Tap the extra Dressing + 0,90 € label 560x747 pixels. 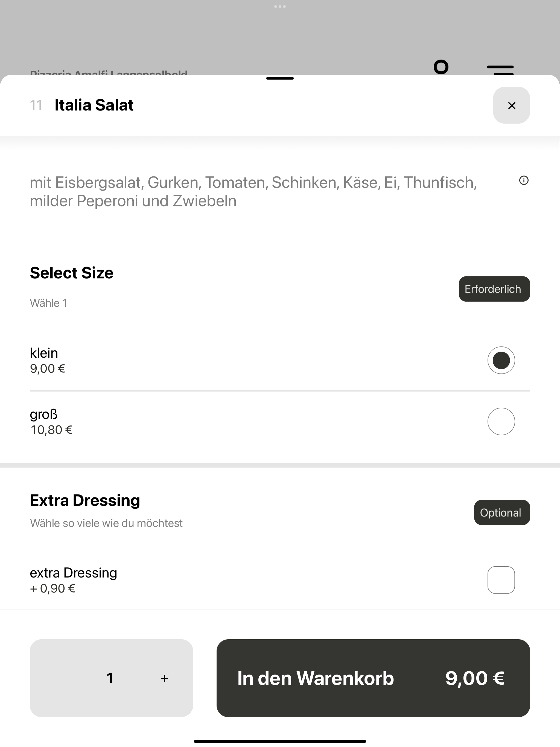(x=73, y=580)
